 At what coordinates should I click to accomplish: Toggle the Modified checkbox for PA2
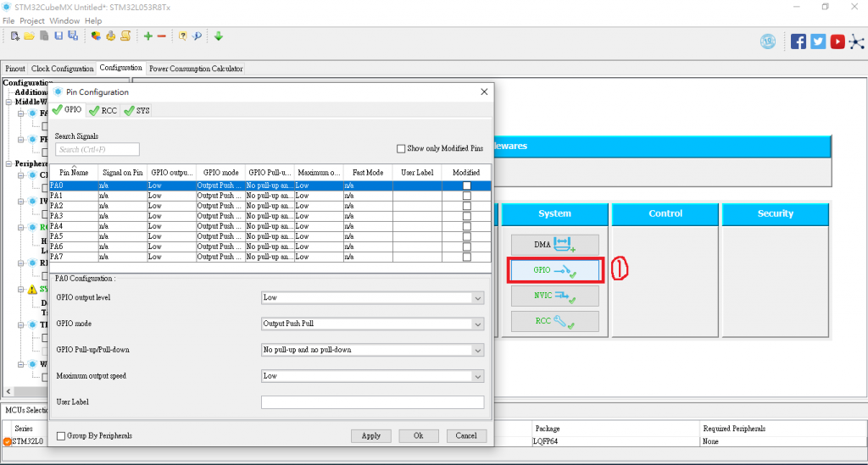467,206
